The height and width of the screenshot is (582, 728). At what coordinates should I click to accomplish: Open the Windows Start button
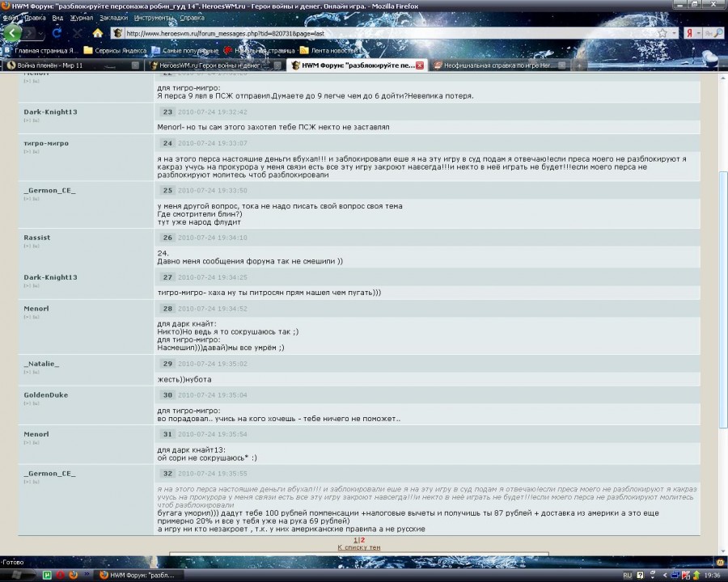17,575
